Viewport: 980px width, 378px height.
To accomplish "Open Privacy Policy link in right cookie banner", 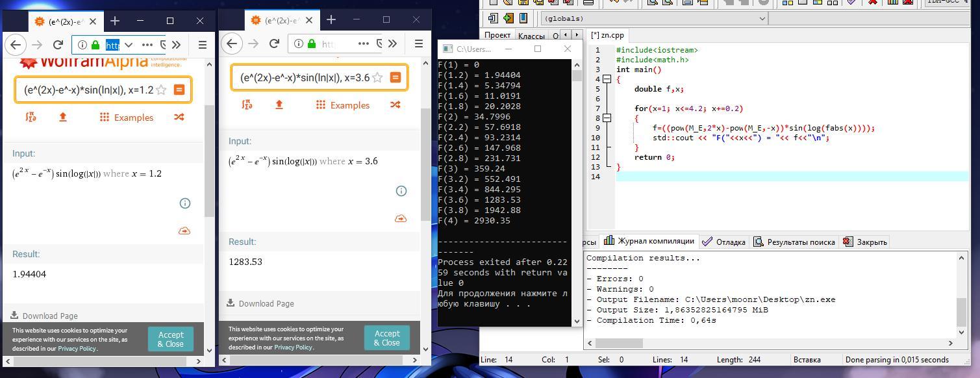I will pyautogui.click(x=293, y=347).
